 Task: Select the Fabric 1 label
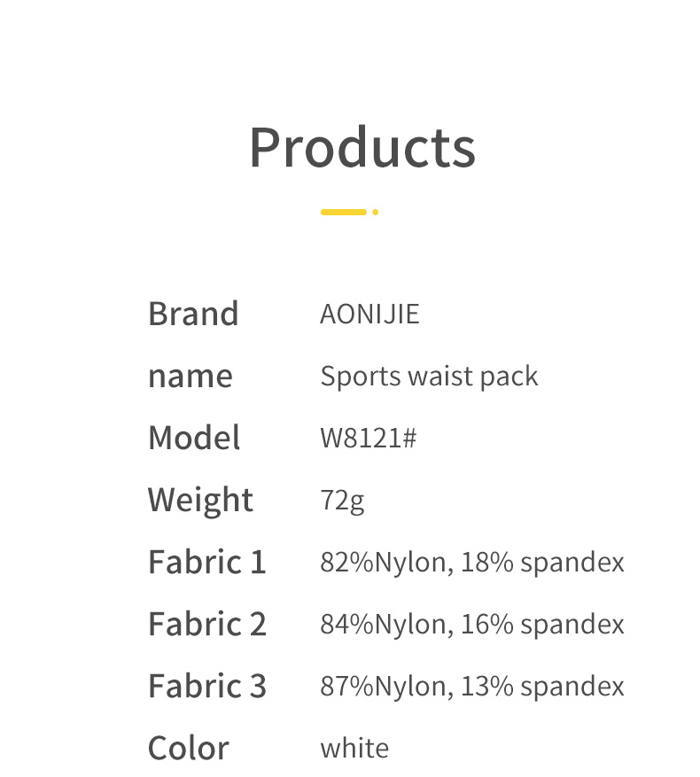point(207,563)
